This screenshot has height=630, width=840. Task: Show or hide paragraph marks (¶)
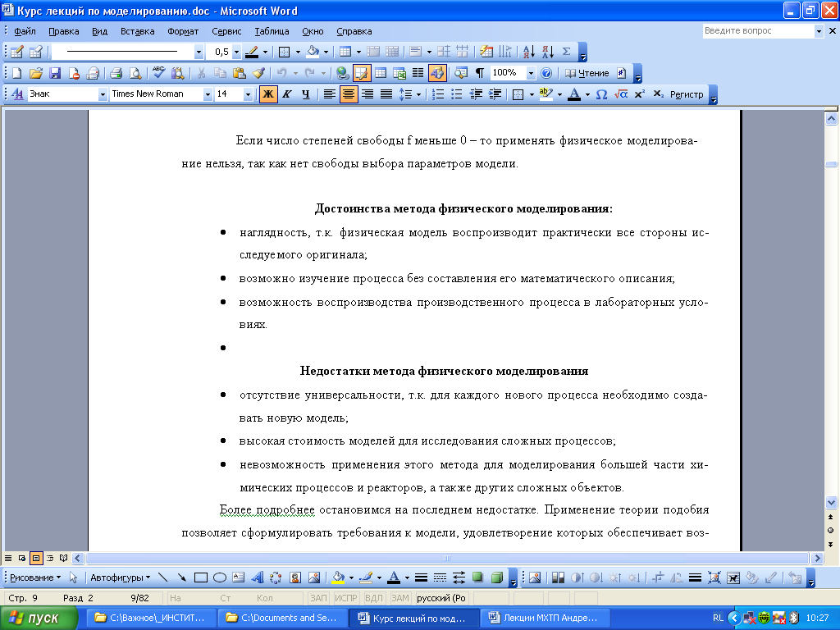click(479, 73)
